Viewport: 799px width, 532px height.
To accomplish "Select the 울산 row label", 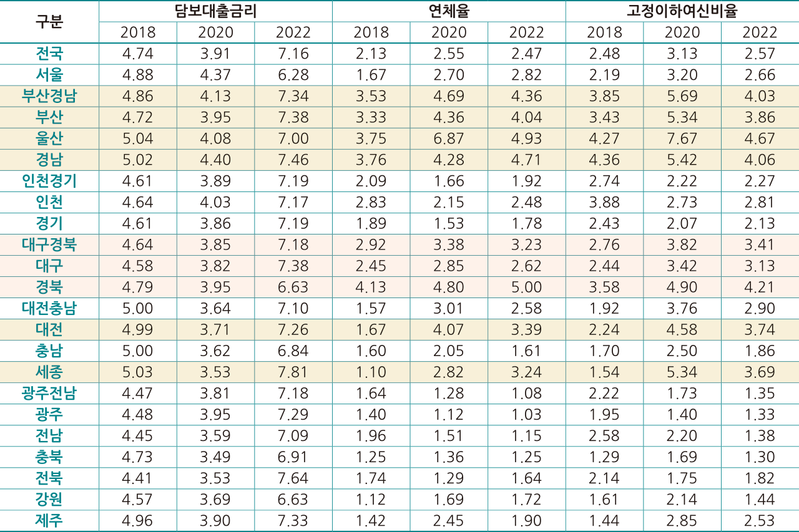I will click(x=49, y=138).
